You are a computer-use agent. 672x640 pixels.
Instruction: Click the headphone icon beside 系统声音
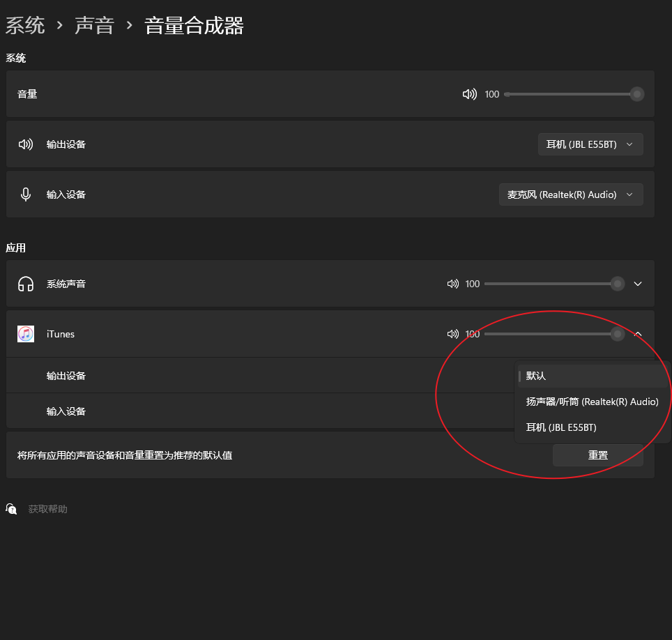pyautogui.click(x=26, y=284)
